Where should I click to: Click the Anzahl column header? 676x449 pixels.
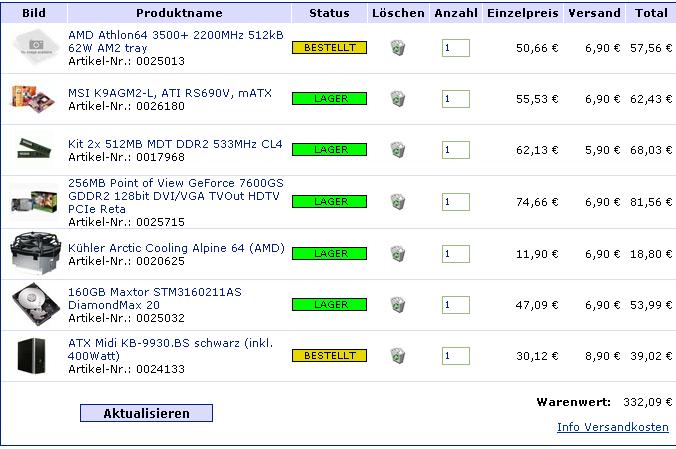pos(456,13)
